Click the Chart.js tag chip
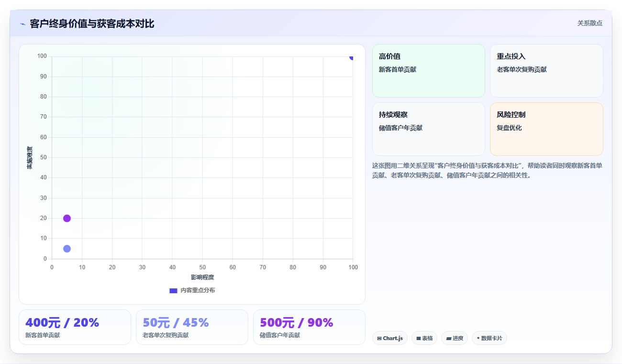622x364 pixels. coord(390,338)
